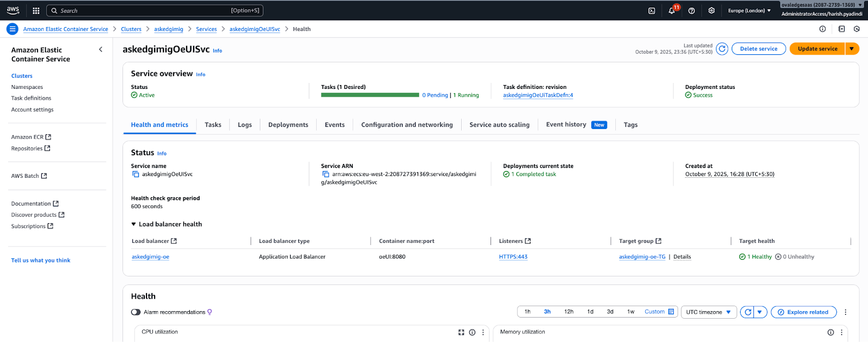The width and height of the screenshot is (868, 342).
Task: Open the Health section three-dot menu
Action: click(x=845, y=312)
